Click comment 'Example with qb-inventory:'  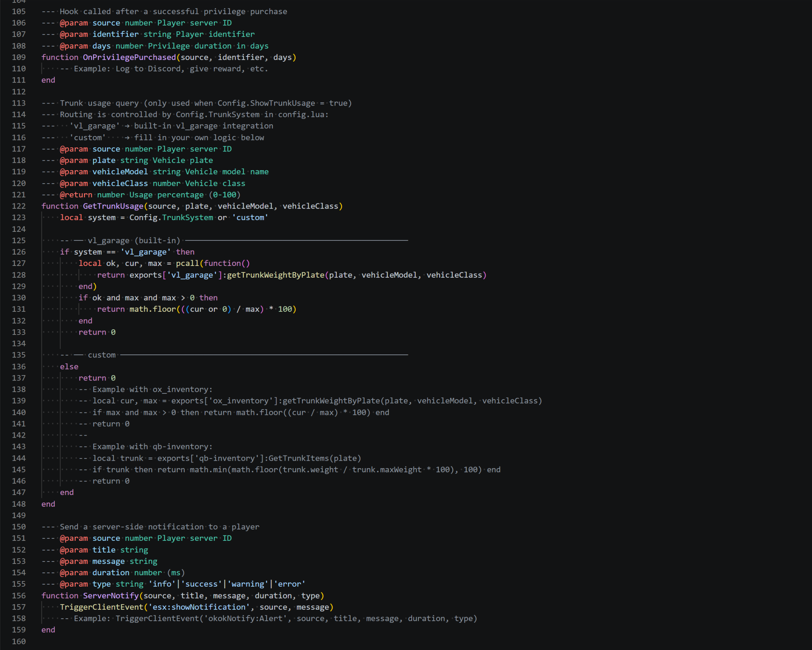pos(152,447)
